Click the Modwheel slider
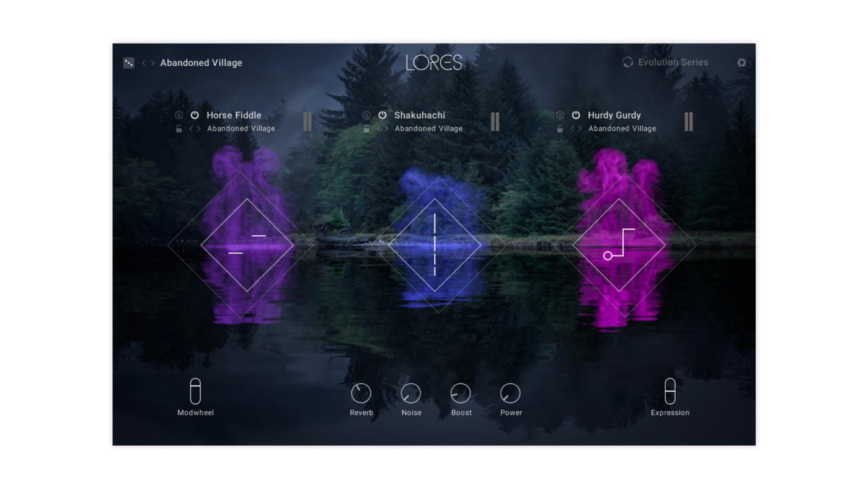Image resolution: width=868 pixels, height=489 pixels. (x=195, y=391)
